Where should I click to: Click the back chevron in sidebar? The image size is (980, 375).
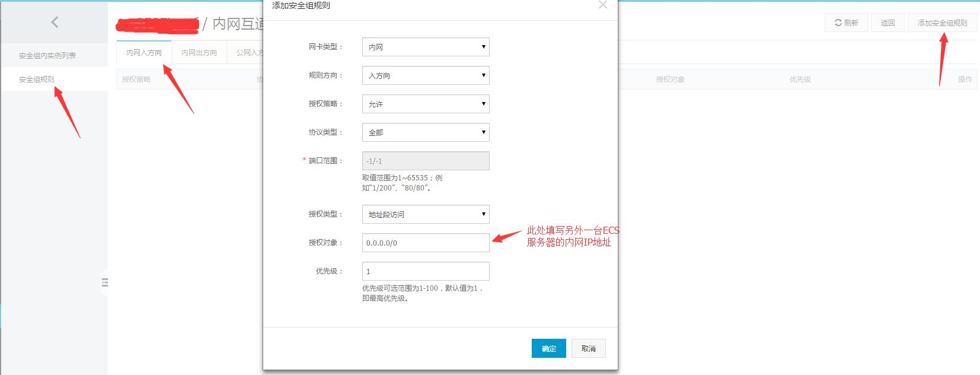point(55,23)
